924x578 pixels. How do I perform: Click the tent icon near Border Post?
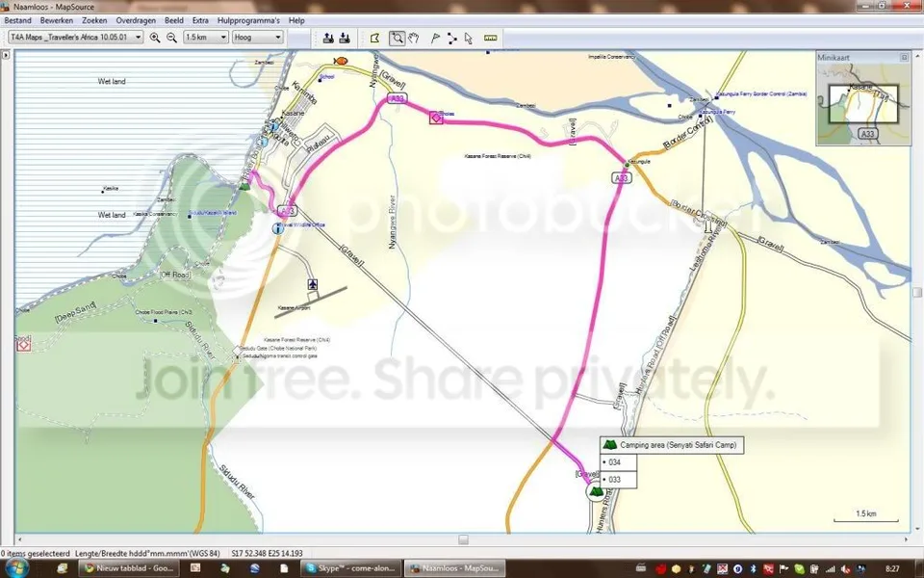pos(244,186)
